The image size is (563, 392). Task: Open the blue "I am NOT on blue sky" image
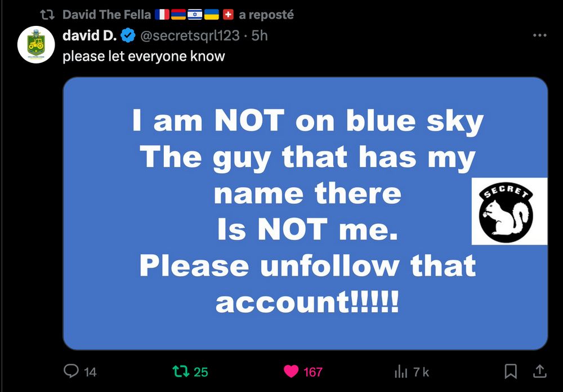(305, 213)
